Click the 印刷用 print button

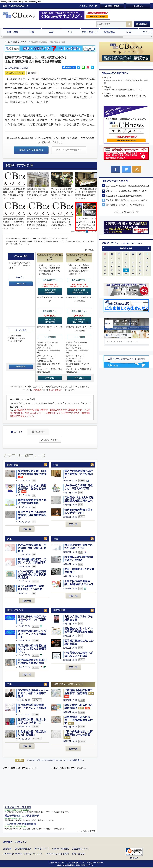[32, 73]
